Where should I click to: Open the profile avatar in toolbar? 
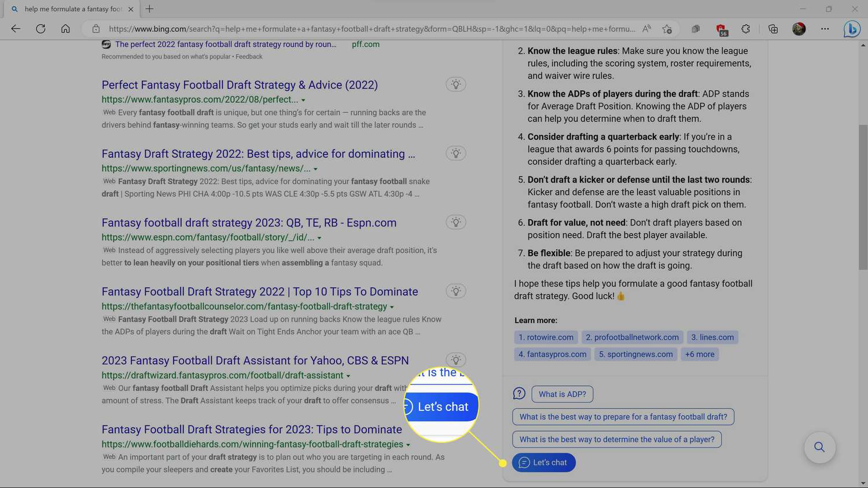[799, 29]
